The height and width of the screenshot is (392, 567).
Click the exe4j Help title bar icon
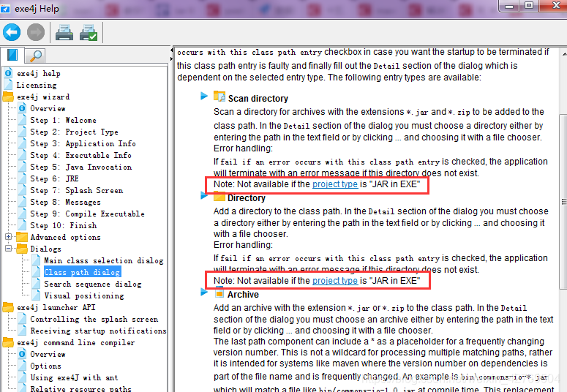5,8
